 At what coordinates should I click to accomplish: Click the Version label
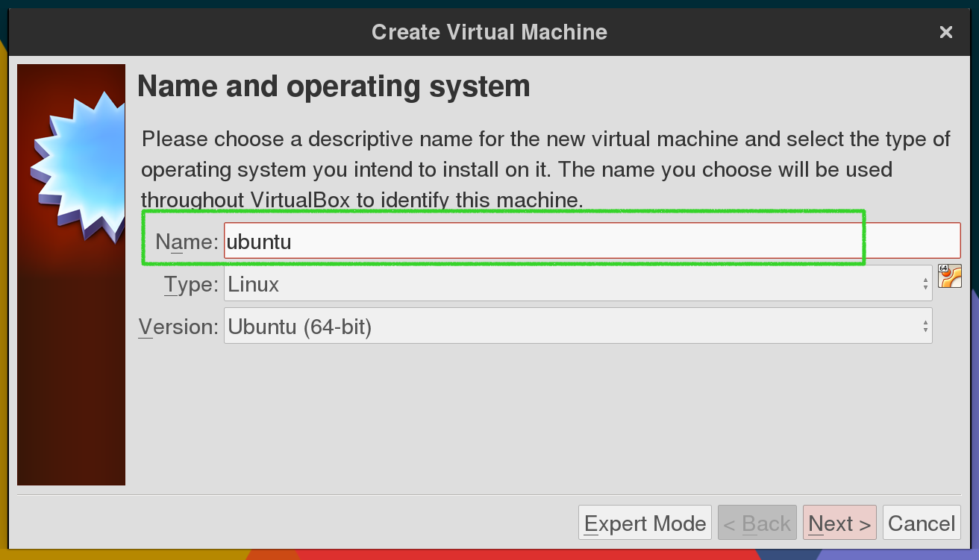[178, 327]
